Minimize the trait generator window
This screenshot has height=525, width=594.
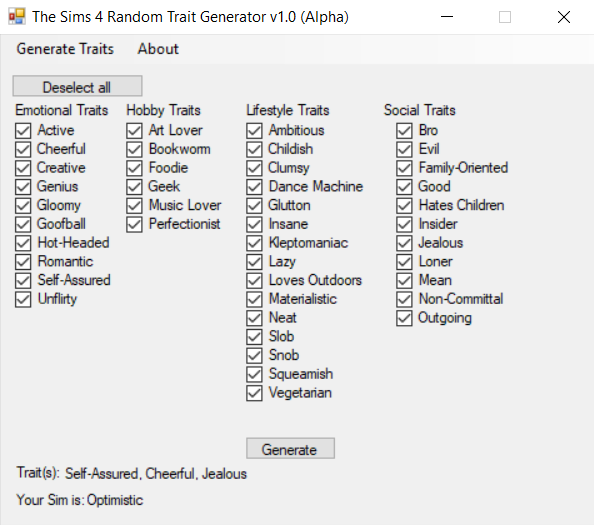tap(447, 17)
